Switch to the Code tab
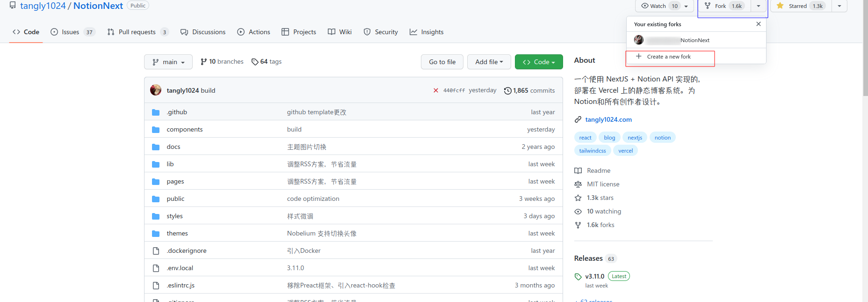 [26, 32]
